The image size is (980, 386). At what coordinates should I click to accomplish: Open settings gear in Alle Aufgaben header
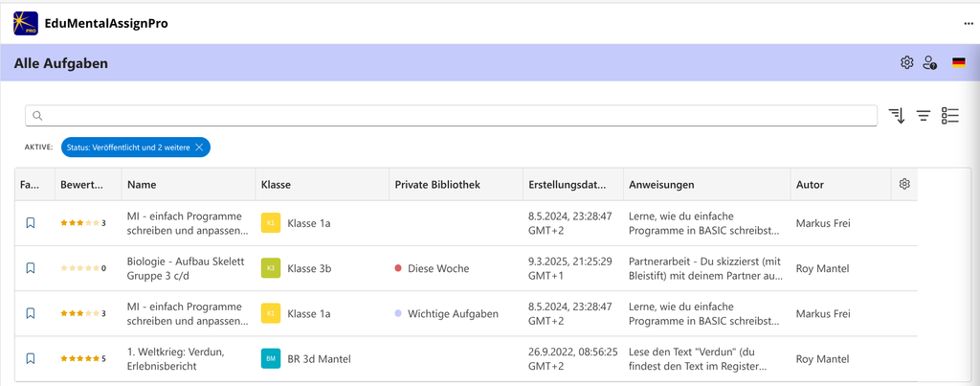point(907,62)
